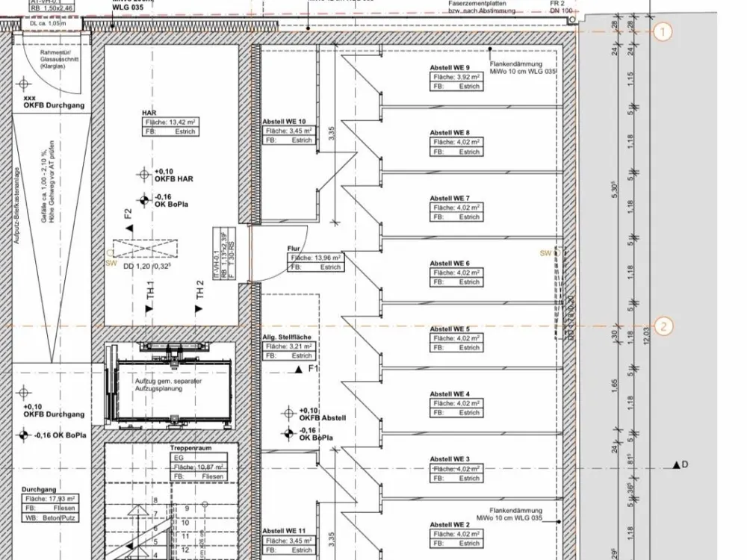Click the 'WB: Beton/Putz' row

(50, 518)
